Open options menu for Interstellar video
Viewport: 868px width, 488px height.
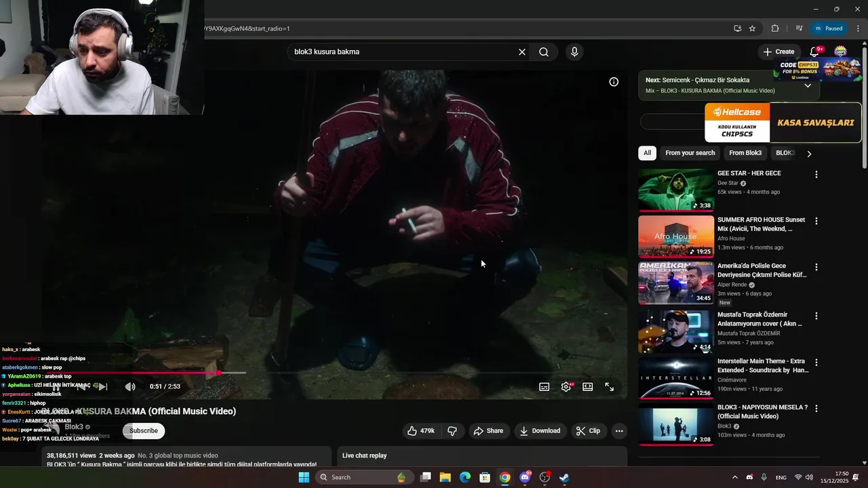point(816,362)
